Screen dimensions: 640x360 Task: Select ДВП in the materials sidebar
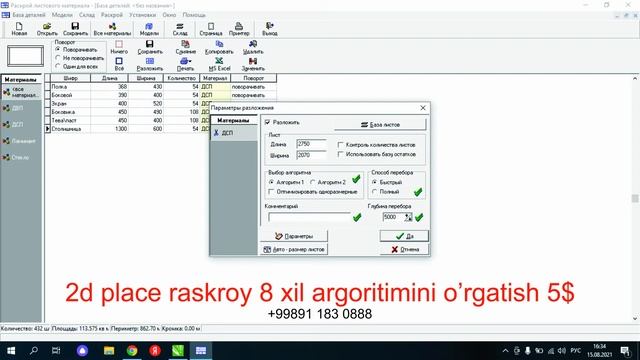(x=20, y=108)
